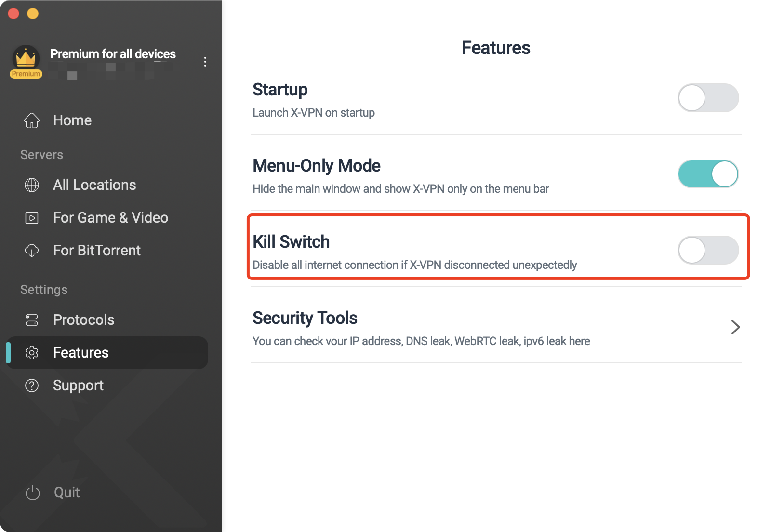Switch to the Features section
Screen dimensions: 771x532
tap(80, 353)
